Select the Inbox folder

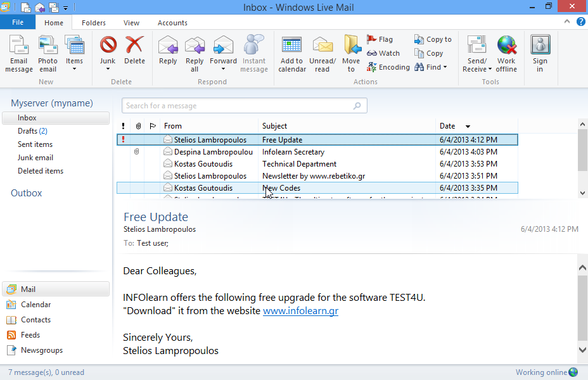point(56,118)
